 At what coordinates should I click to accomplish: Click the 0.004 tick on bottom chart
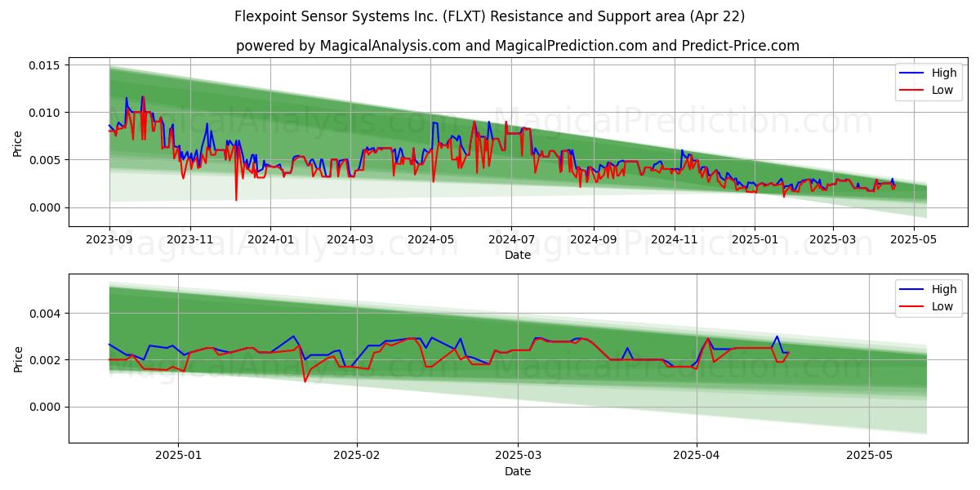click(x=46, y=314)
